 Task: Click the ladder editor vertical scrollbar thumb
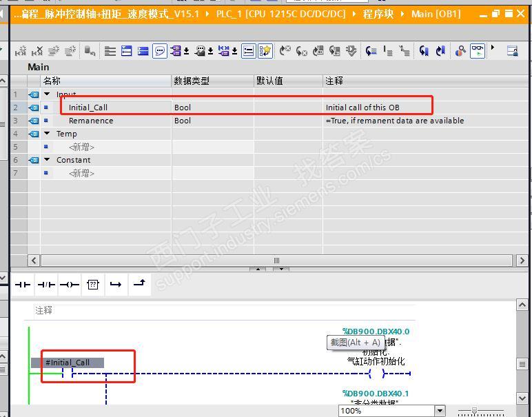(522, 364)
